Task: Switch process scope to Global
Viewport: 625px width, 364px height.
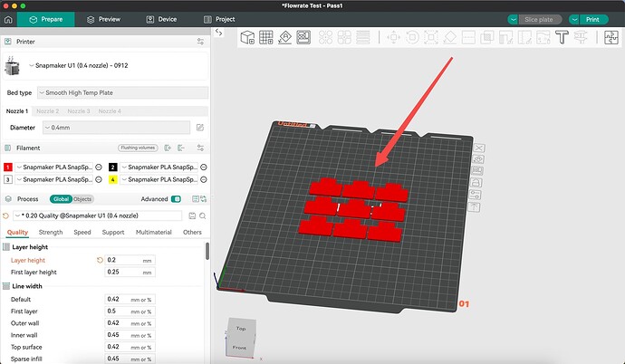Action: pos(61,199)
